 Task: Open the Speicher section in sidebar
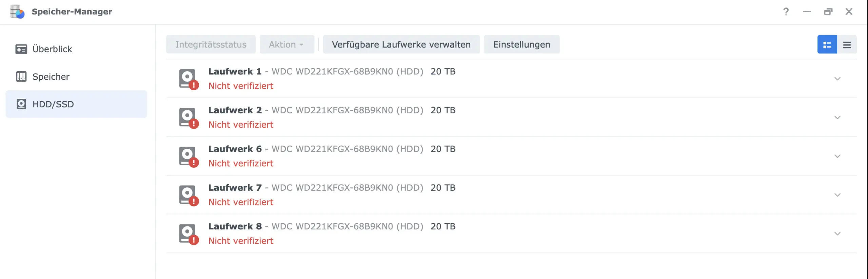coord(51,77)
